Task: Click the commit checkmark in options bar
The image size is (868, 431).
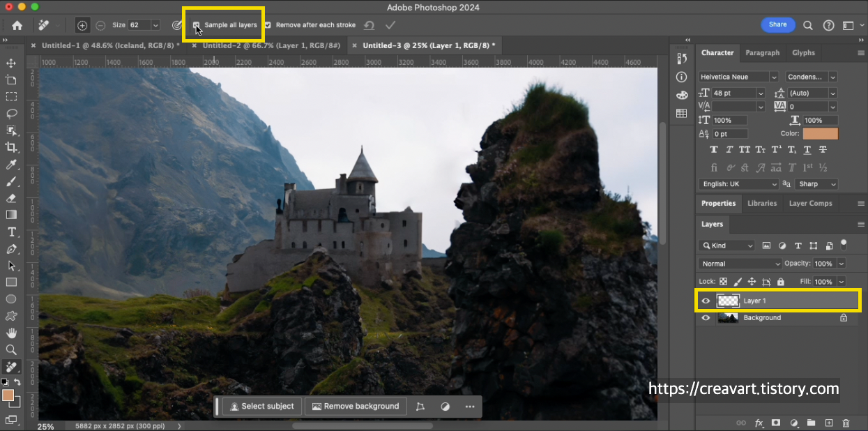Action: 390,25
